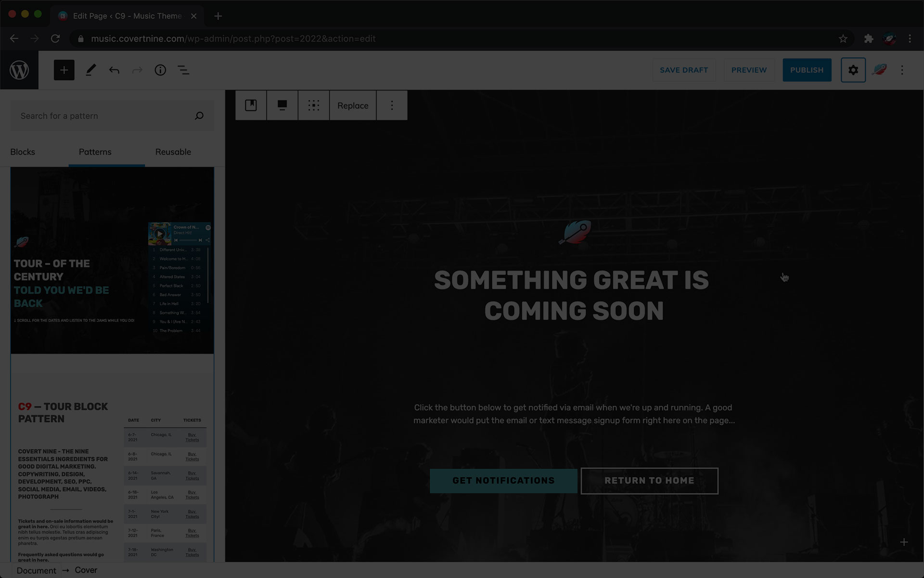The image size is (924, 578).
Task: Click the block drag handle
Action: (x=314, y=105)
